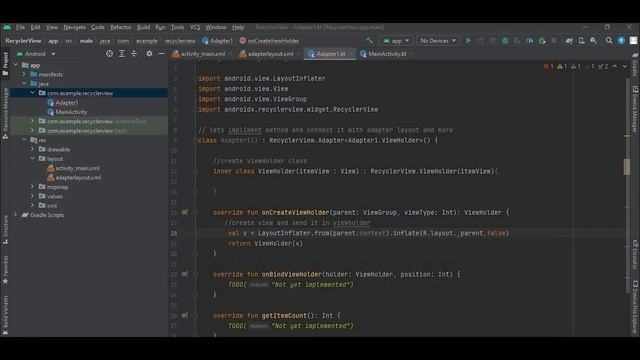Click RecyclerView in breadcrumb bar
This screenshot has width=640, height=360.
point(23,41)
